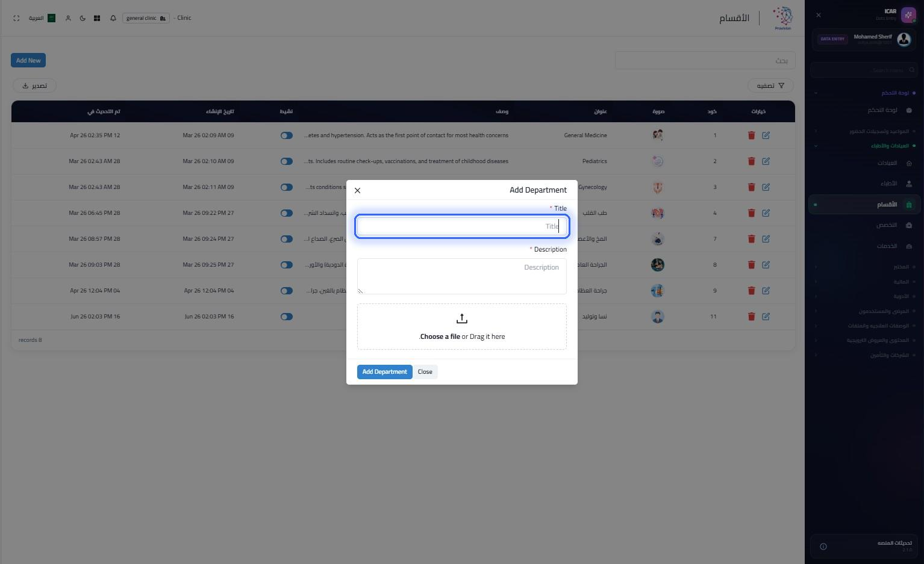Viewport: 924px width, 564px height.
Task: Open user profile icon in top bar
Action: tap(68, 18)
